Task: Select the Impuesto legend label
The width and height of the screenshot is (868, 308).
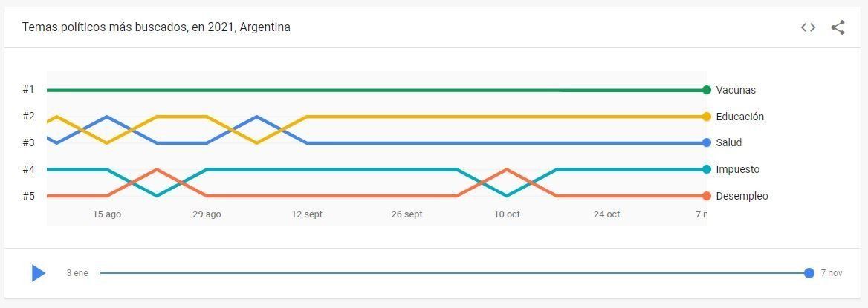Action: pyautogui.click(x=737, y=169)
